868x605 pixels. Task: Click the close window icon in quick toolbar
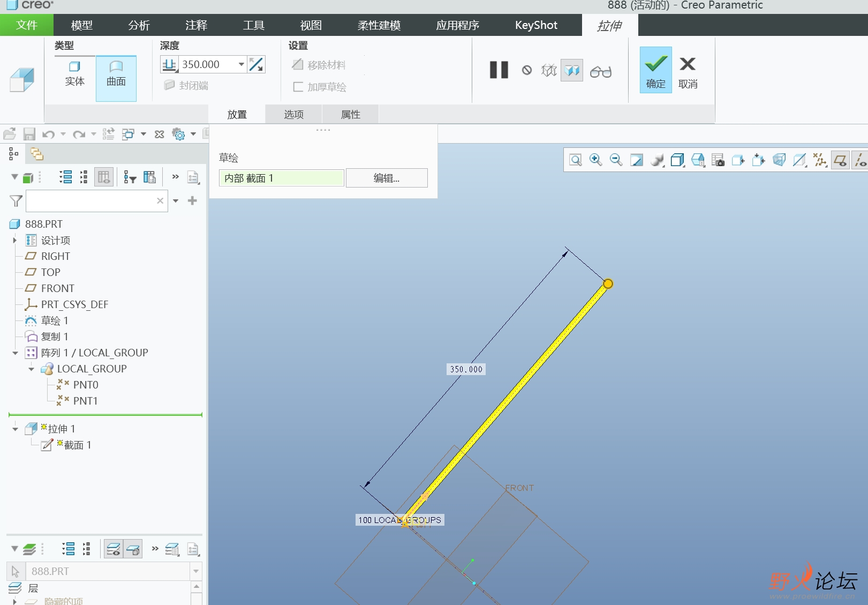click(x=160, y=134)
